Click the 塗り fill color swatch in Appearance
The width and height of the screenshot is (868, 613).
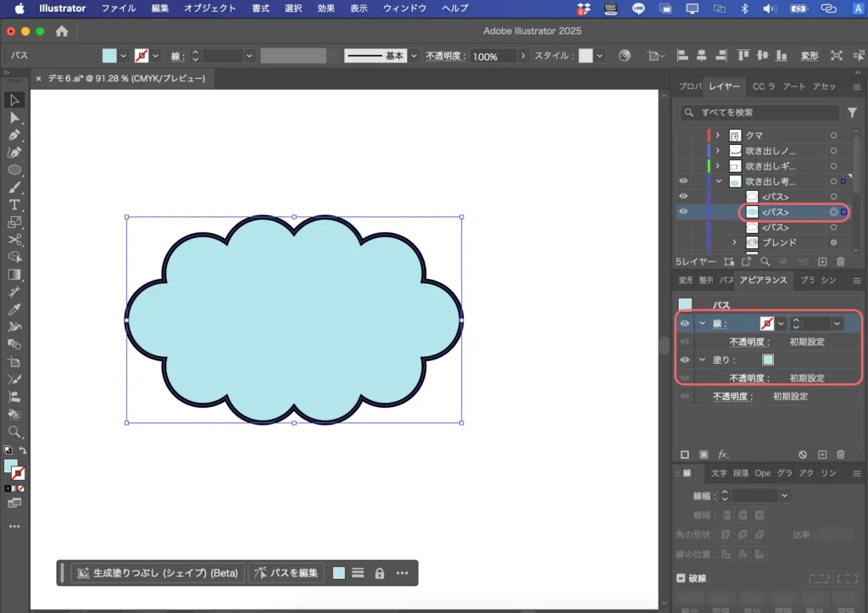point(768,359)
